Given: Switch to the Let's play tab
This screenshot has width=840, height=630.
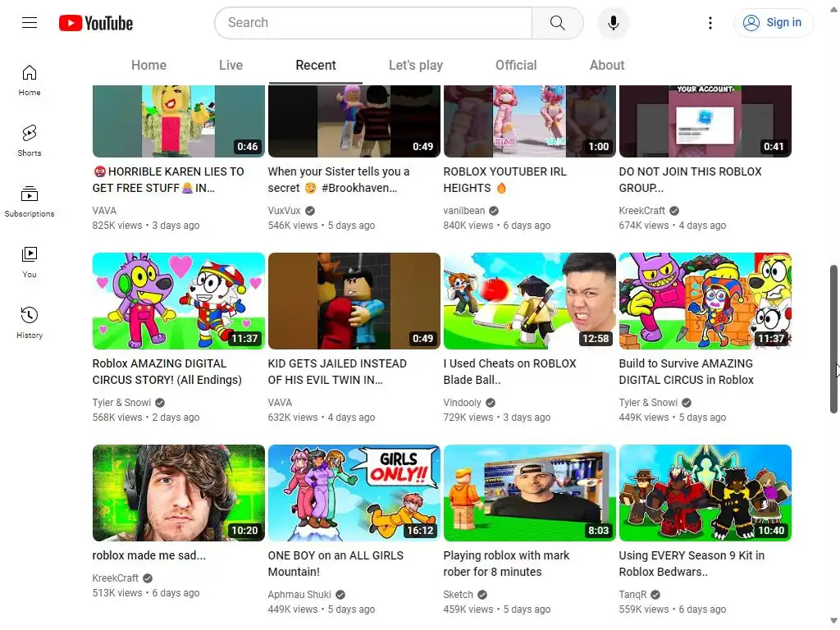Looking at the screenshot, I should coord(416,66).
